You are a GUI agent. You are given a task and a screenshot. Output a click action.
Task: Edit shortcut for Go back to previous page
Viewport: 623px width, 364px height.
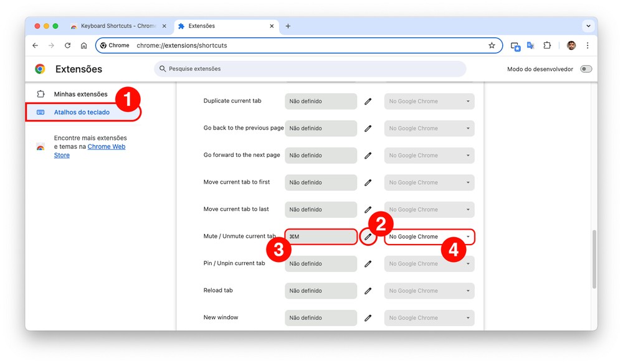point(368,128)
